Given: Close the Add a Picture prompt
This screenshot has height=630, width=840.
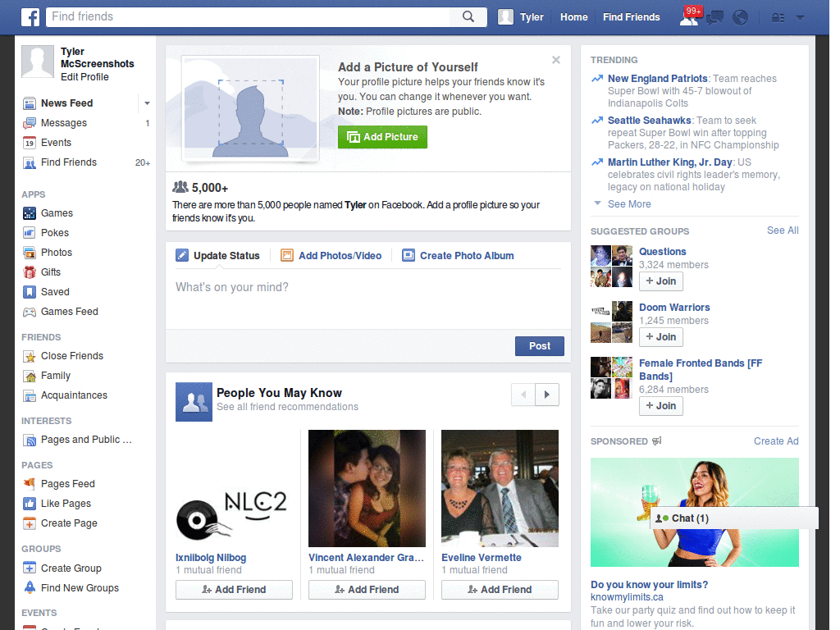Looking at the screenshot, I should click(556, 60).
